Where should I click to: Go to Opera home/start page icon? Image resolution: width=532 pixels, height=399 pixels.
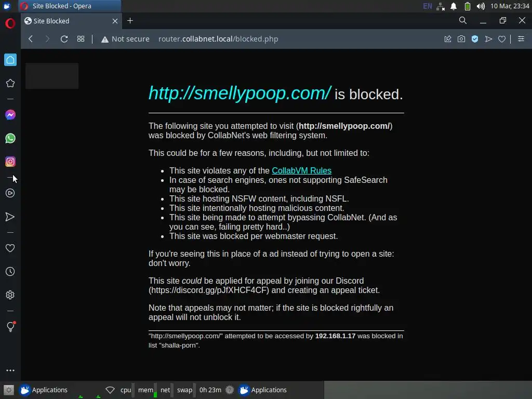point(10,60)
